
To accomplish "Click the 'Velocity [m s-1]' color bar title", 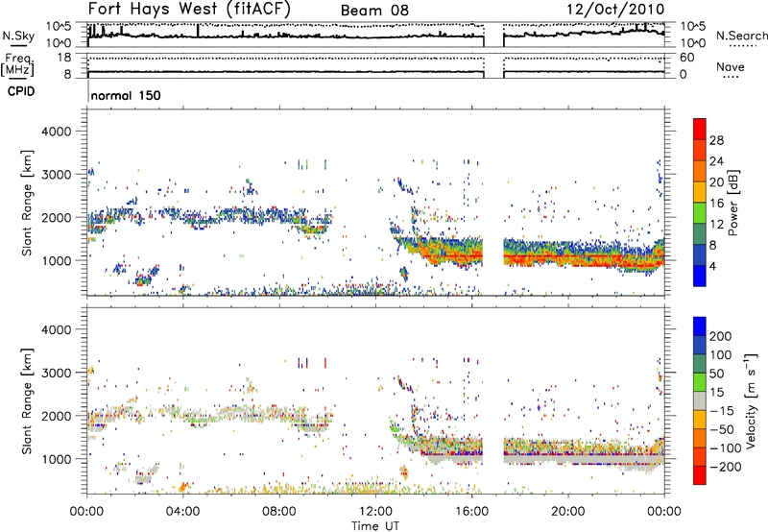I will [751, 401].
